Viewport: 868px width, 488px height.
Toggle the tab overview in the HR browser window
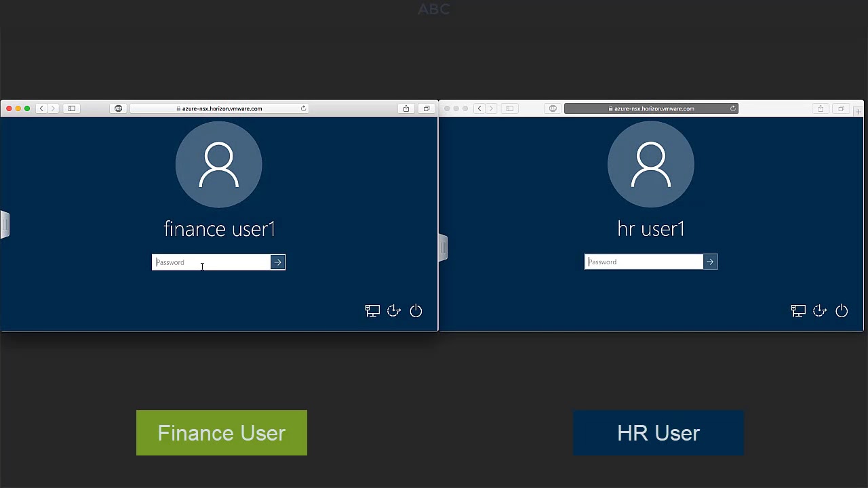click(841, 108)
